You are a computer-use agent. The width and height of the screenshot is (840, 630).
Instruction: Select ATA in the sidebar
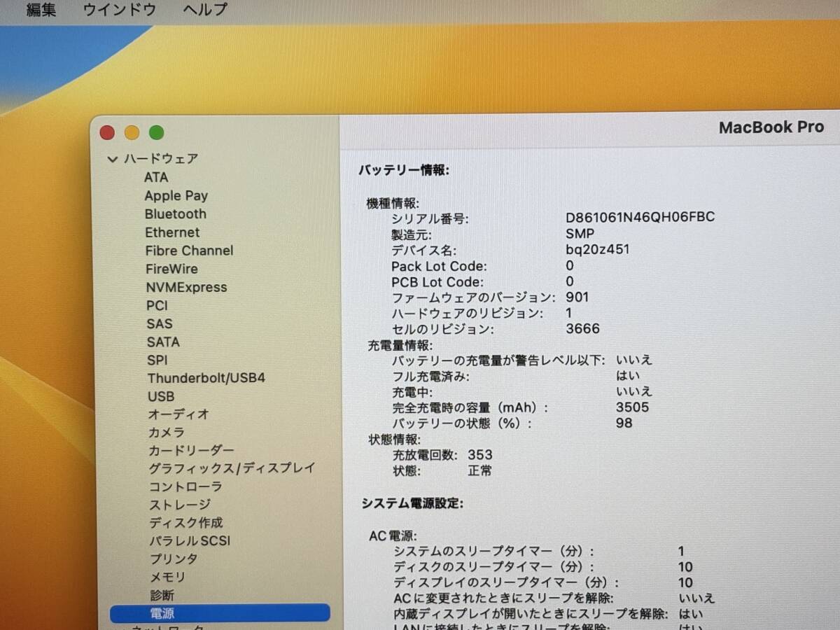[x=156, y=177]
